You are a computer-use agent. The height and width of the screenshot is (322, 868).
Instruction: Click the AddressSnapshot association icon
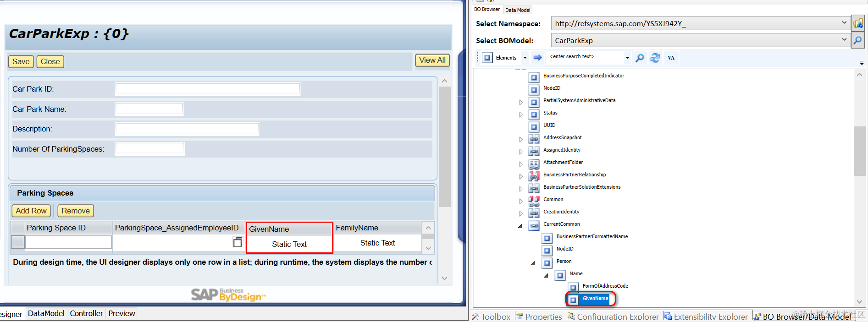[534, 139]
